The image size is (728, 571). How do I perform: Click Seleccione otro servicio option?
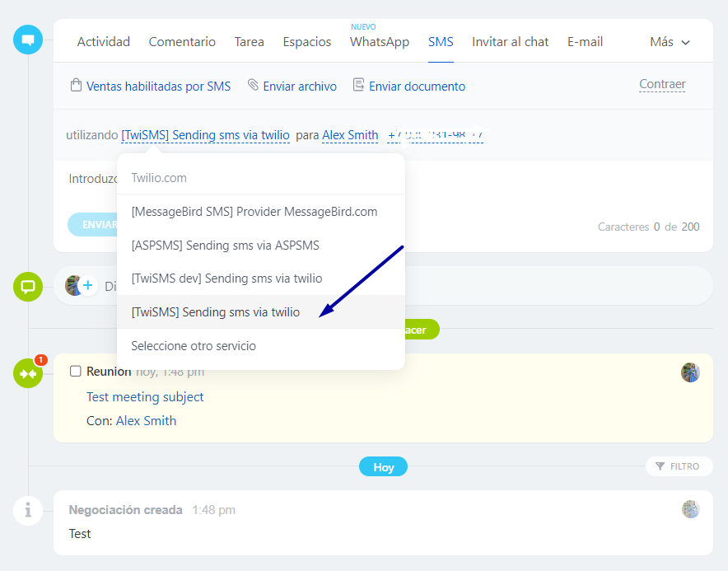[194, 346]
